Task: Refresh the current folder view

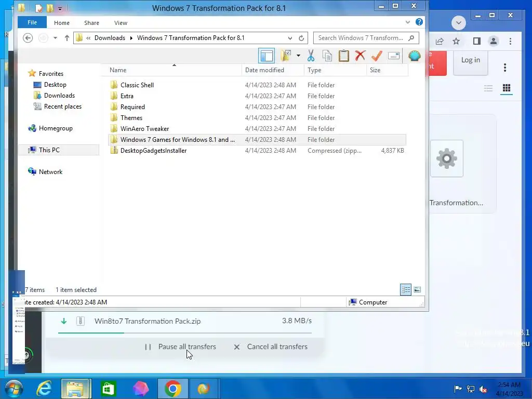Action: pos(301,38)
